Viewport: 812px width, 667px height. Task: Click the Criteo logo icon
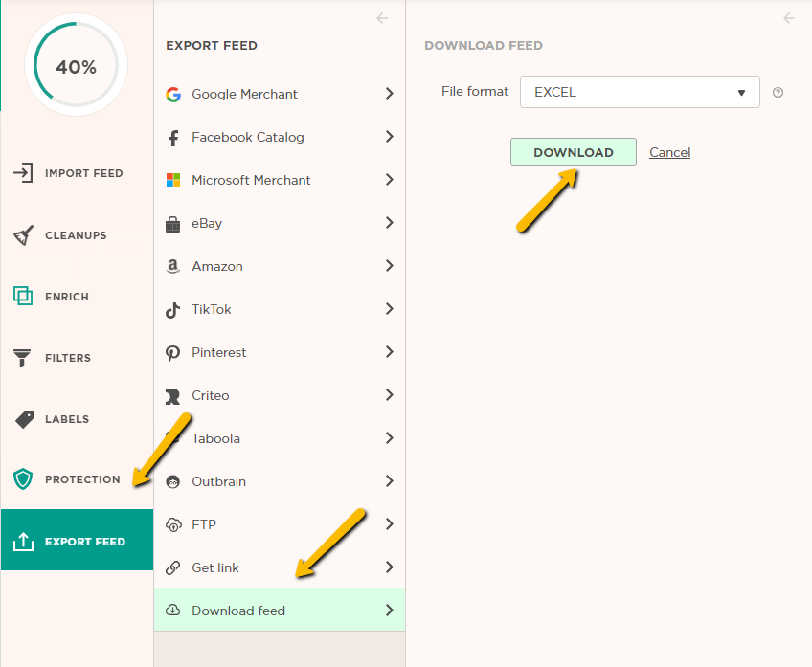[x=173, y=396]
